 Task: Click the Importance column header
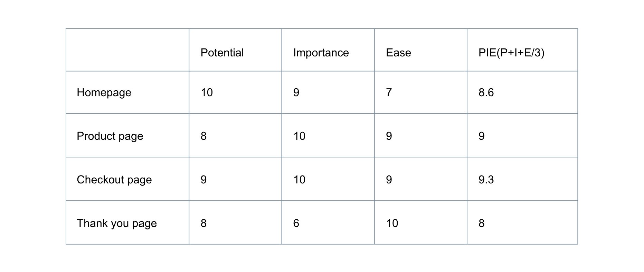(321, 53)
